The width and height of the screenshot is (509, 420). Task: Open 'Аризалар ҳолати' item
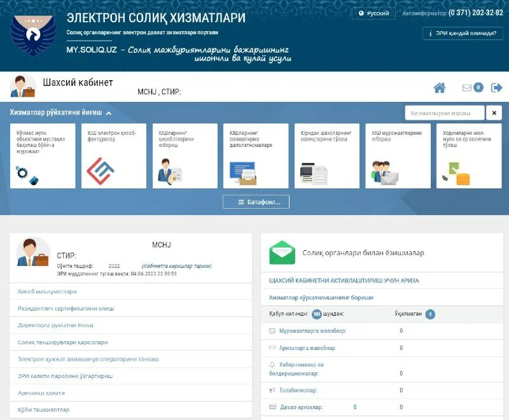131,393
